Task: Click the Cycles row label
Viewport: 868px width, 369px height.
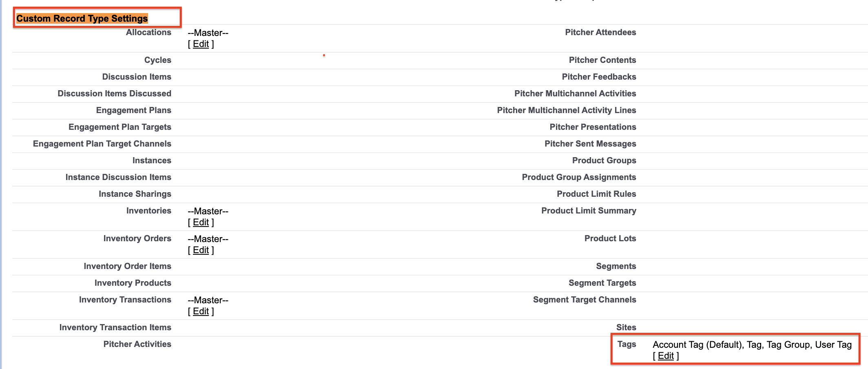Action: (157, 60)
